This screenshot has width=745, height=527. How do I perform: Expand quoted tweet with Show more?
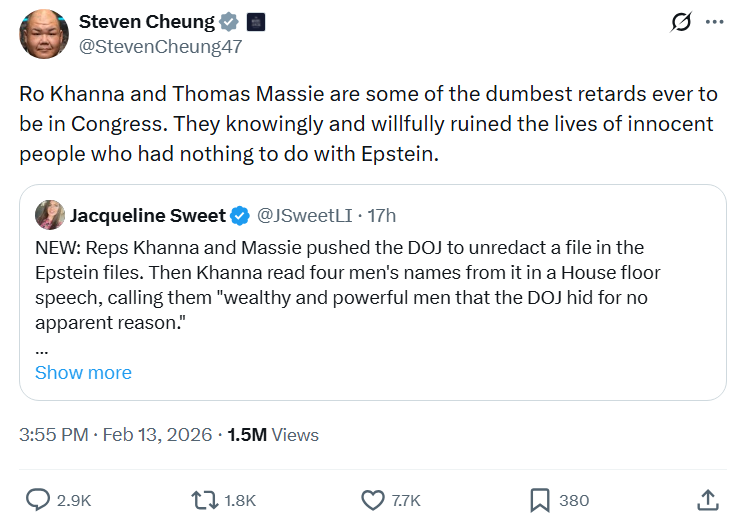tap(83, 372)
